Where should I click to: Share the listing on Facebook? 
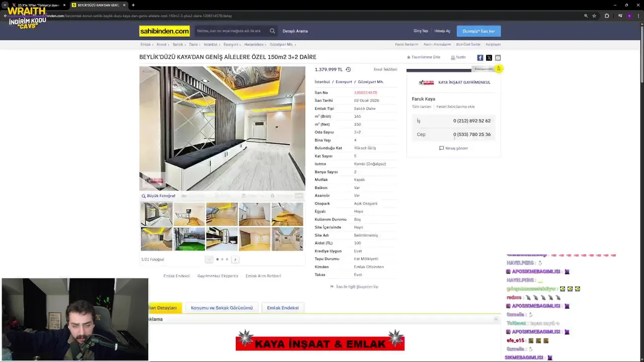click(480, 58)
